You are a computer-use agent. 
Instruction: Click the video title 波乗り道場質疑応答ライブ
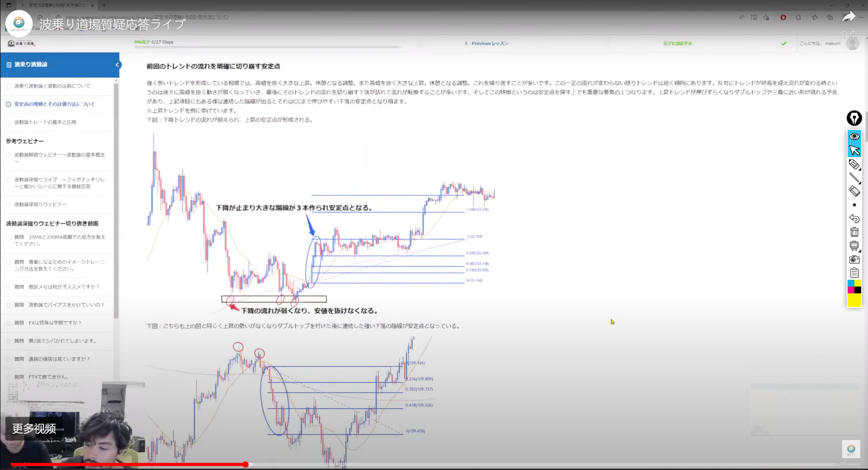(112, 24)
